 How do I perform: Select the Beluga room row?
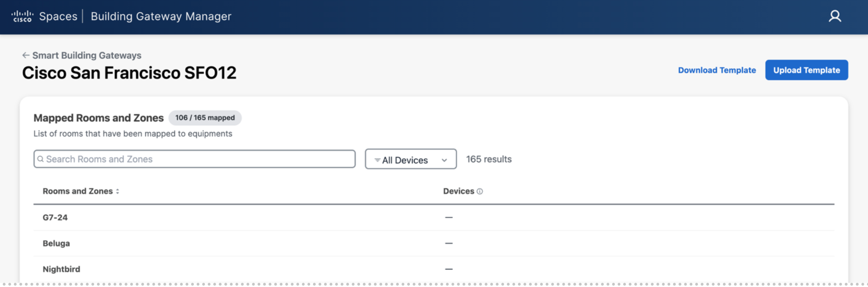point(56,243)
